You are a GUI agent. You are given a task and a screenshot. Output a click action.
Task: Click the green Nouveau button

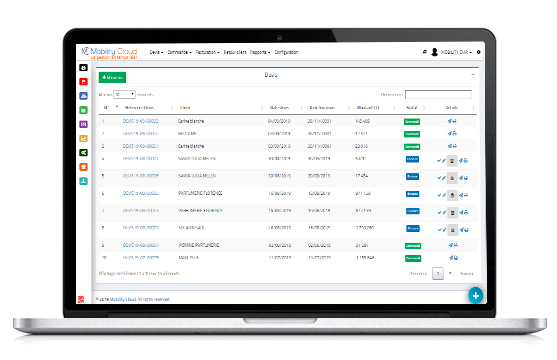[x=112, y=77]
